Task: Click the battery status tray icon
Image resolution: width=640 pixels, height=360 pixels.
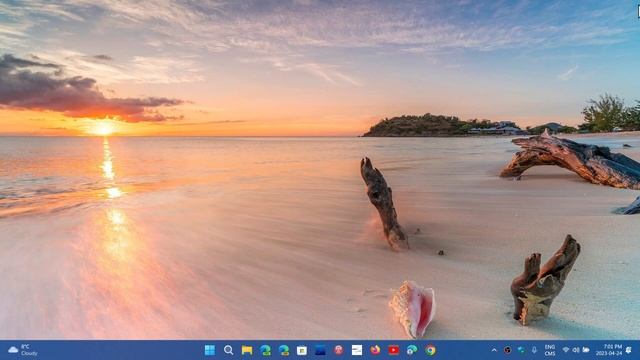Action: 586,350
